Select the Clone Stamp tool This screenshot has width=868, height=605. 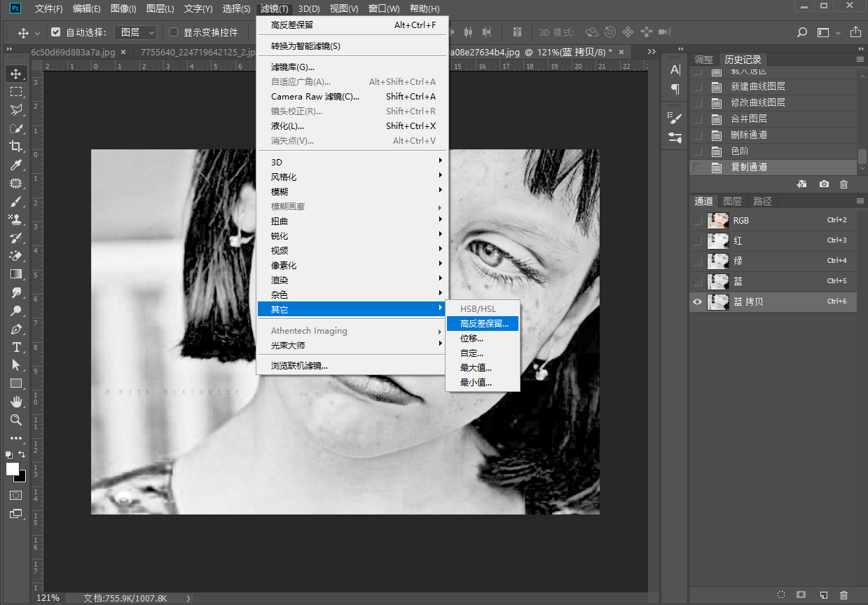click(16, 219)
